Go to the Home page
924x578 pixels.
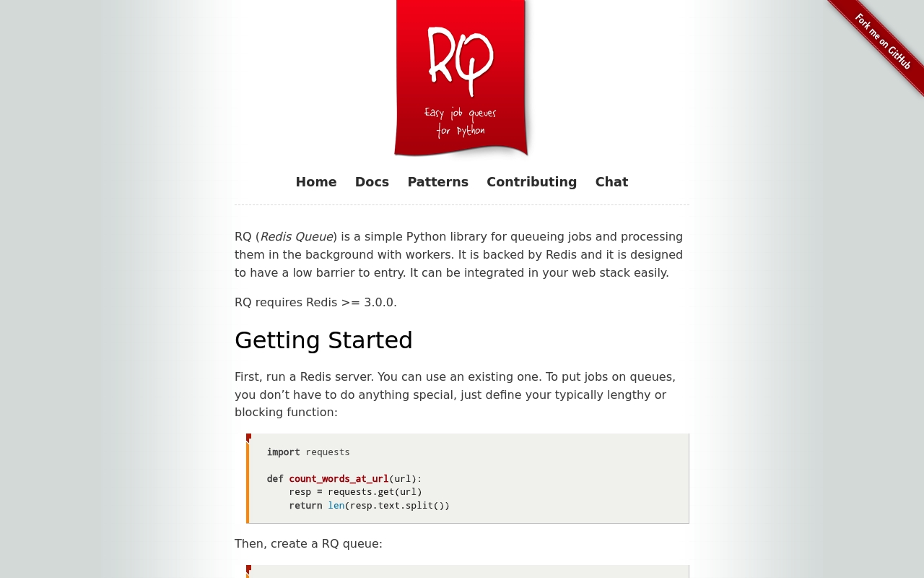coord(316,182)
